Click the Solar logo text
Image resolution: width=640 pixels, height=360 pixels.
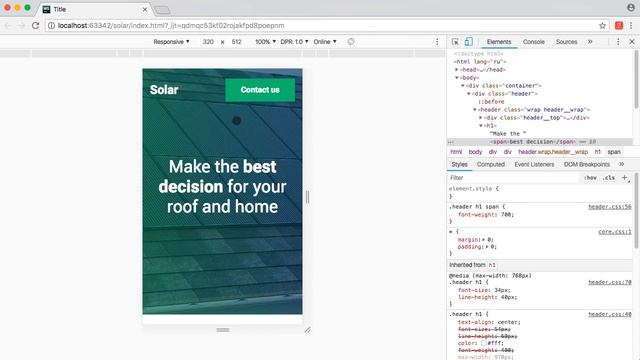(x=164, y=90)
